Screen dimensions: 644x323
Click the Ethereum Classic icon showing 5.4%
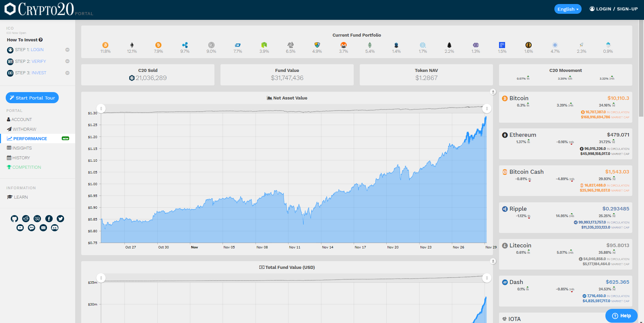pos(370,45)
